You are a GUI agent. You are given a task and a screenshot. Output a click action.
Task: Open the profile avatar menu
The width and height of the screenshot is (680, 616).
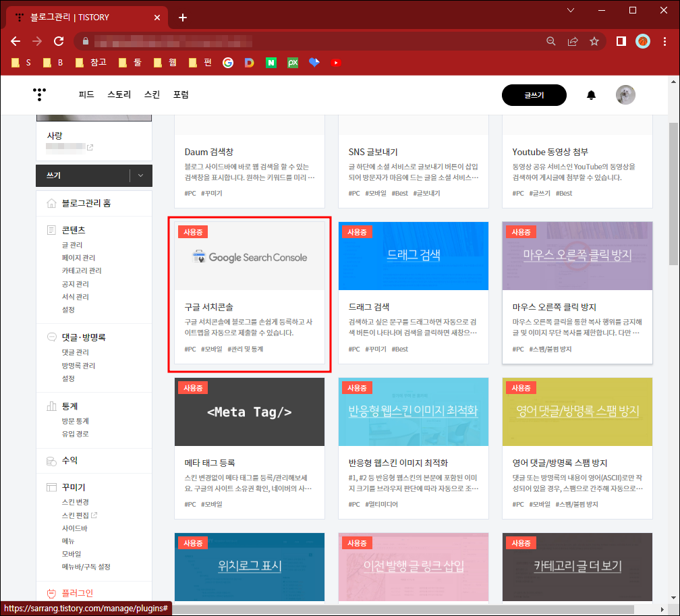click(x=625, y=94)
